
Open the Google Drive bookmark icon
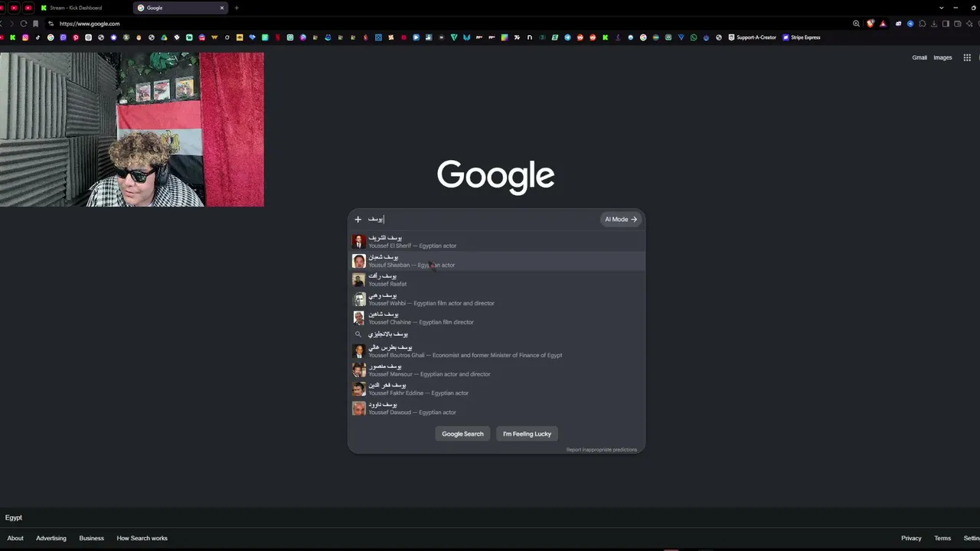click(x=164, y=37)
